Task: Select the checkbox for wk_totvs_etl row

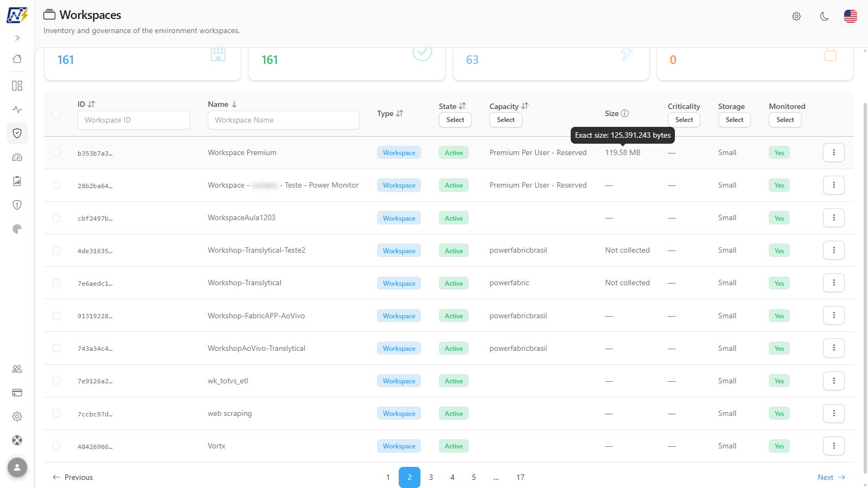Action: coord(56,381)
